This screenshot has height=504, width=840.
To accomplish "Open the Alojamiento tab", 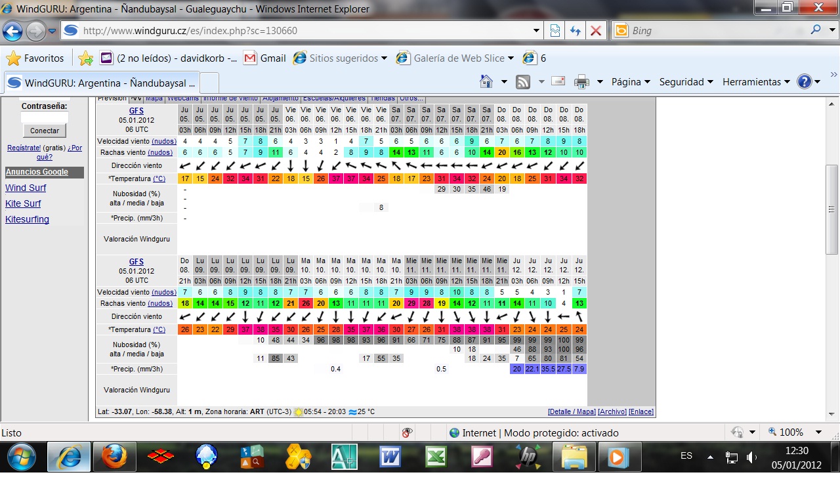I will [280, 98].
